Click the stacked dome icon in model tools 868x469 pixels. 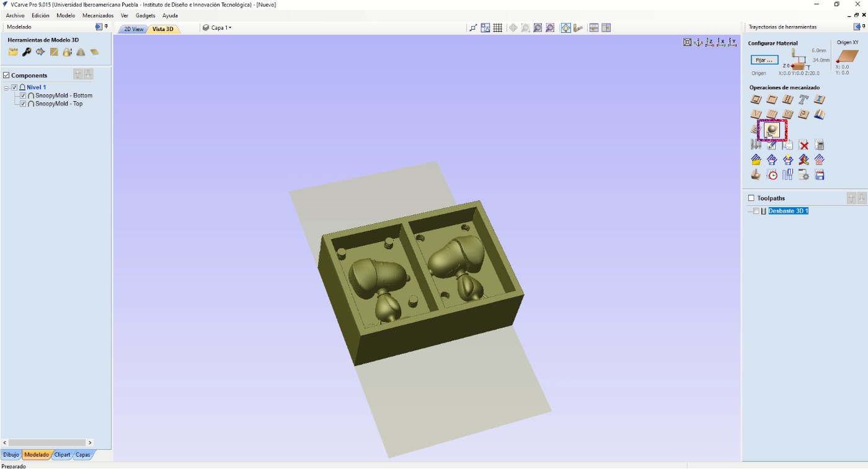(x=81, y=52)
